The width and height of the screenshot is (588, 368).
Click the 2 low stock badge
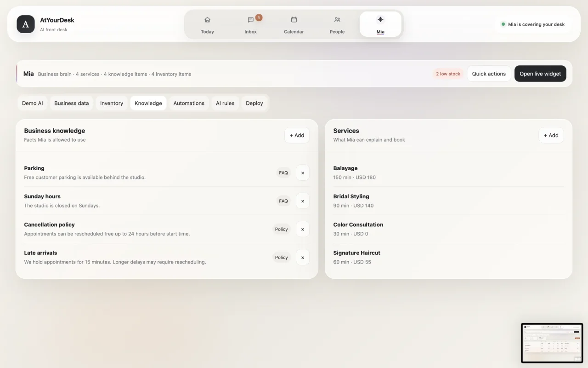(448, 74)
